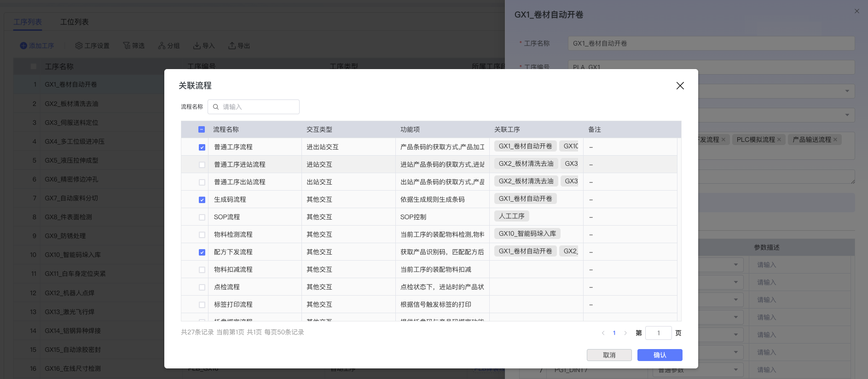The image size is (868, 379).
Task: Switch to the 工序列表 tab
Action: tap(28, 22)
